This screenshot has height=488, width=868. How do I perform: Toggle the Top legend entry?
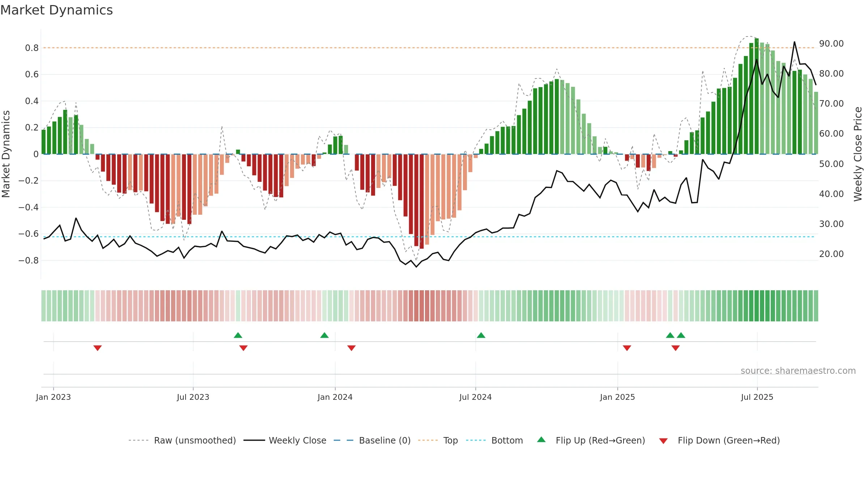(x=438, y=440)
